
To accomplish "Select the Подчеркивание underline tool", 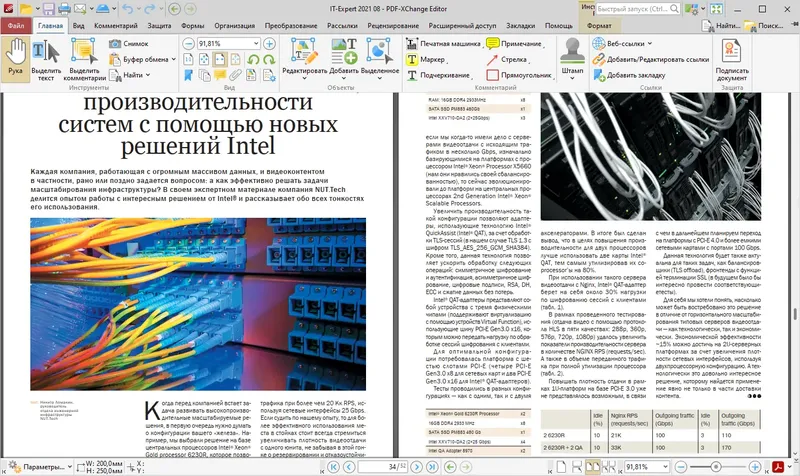I will pyautogui.click(x=438, y=76).
